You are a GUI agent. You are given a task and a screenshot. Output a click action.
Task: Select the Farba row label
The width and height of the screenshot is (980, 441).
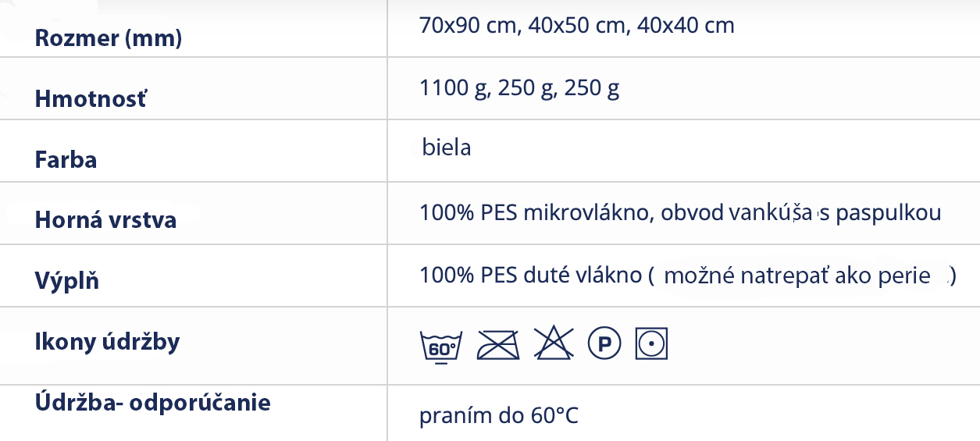click(x=66, y=160)
